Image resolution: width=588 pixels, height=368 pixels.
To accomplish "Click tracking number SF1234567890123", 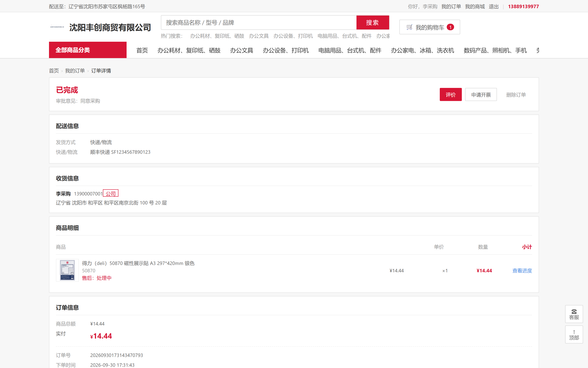I will tap(131, 152).
